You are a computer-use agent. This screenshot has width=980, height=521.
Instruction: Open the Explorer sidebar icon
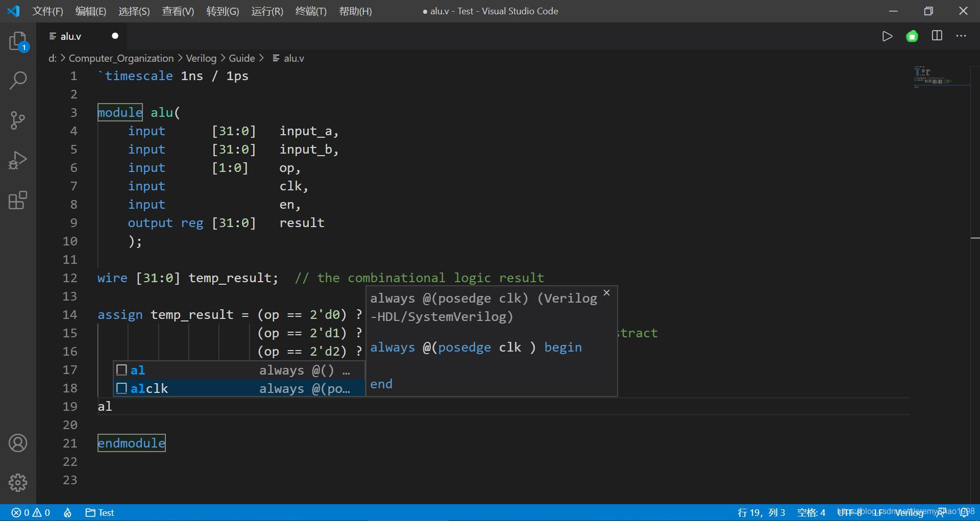[x=18, y=41]
